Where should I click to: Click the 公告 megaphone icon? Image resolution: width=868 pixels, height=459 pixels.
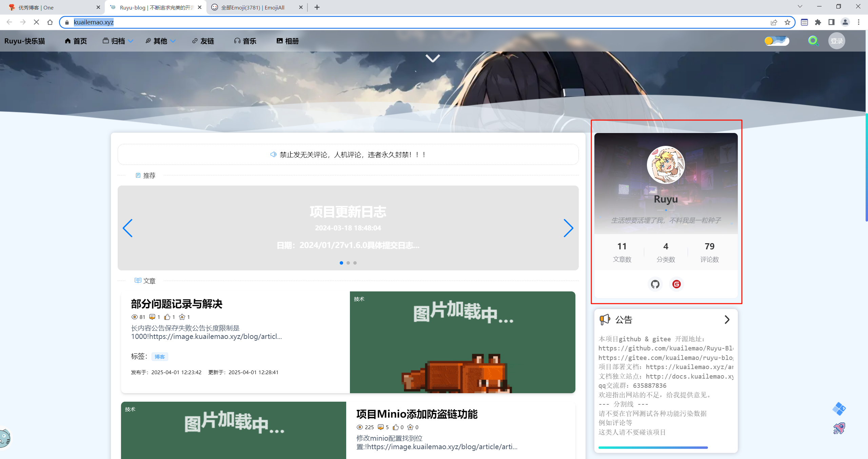pos(605,320)
